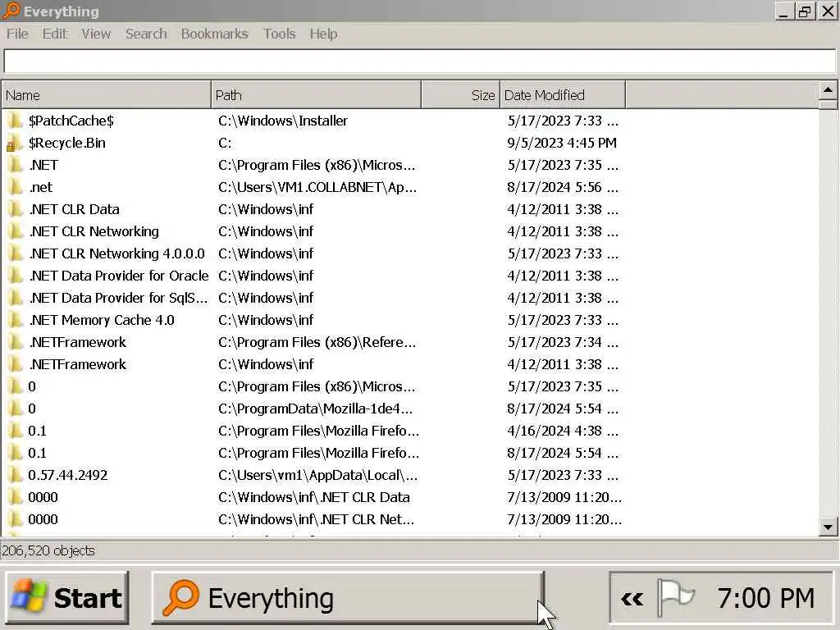Click .NET CLR Networking 4.0.0.0 folder icon

15,253
